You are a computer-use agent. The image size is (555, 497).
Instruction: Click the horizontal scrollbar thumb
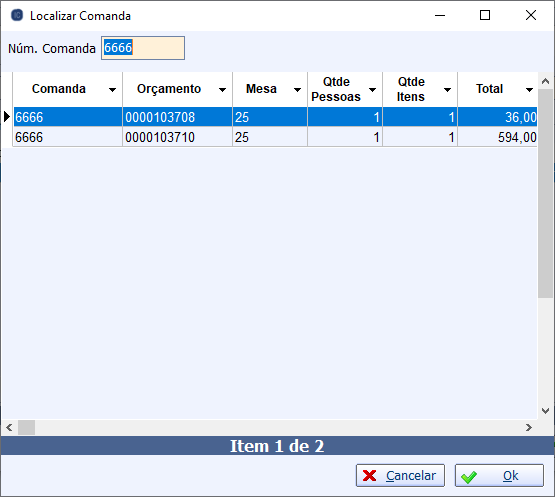tap(27, 428)
